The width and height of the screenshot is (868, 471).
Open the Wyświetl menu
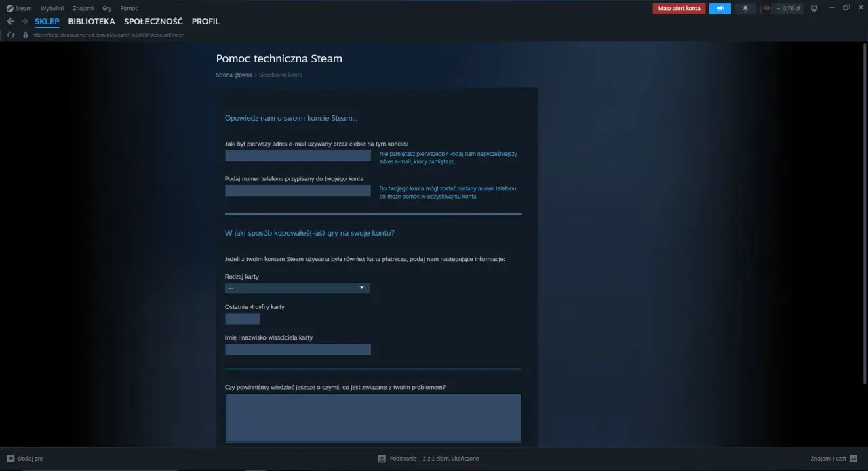coord(52,8)
